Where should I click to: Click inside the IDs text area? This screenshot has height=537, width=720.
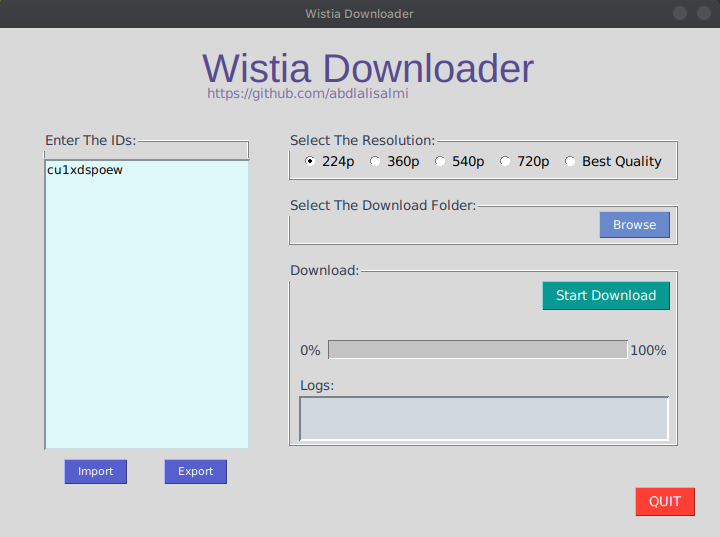147,304
